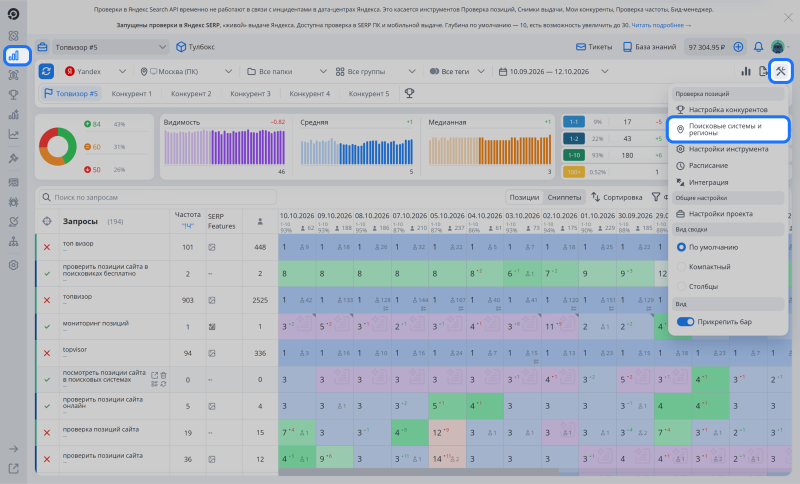The height and width of the screenshot is (484, 800).
Task: Click the filter funnel icon
Action: click(656, 197)
